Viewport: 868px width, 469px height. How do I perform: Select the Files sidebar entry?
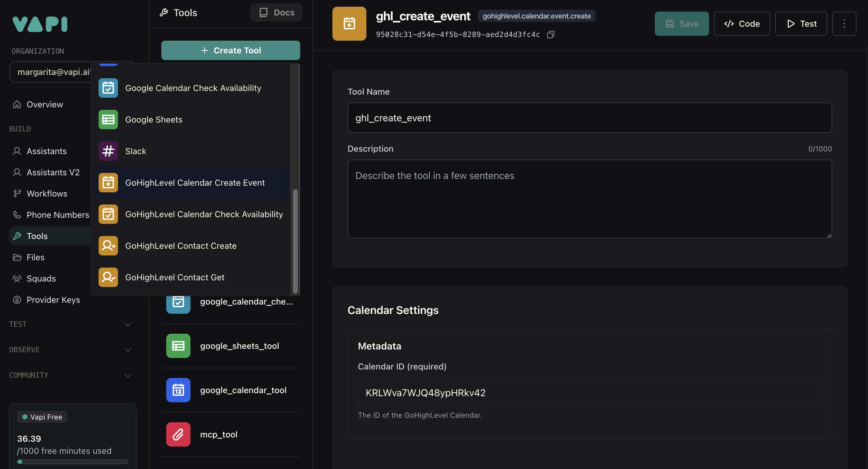click(x=35, y=257)
